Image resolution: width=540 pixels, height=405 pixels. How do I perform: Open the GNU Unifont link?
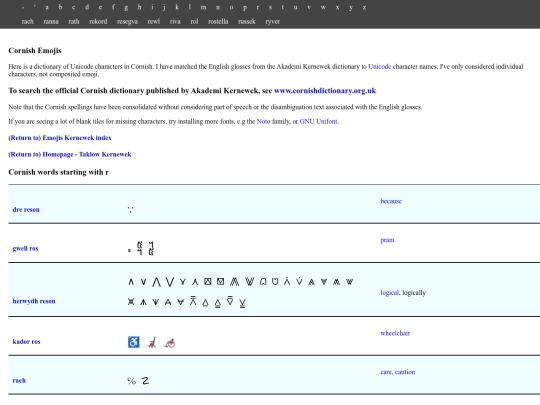(x=319, y=121)
